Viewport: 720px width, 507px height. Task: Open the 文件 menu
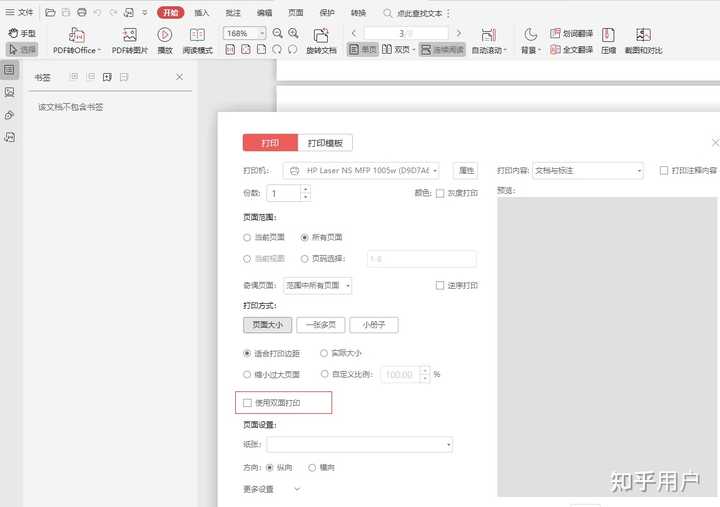[x=19, y=12]
